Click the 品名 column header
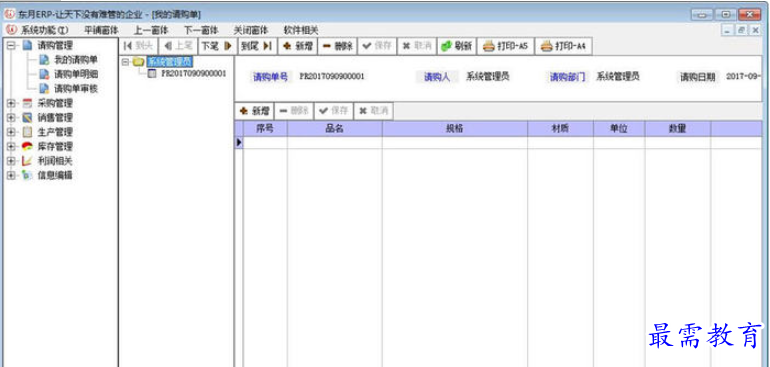The height and width of the screenshot is (367, 770). click(x=334, y=129)
